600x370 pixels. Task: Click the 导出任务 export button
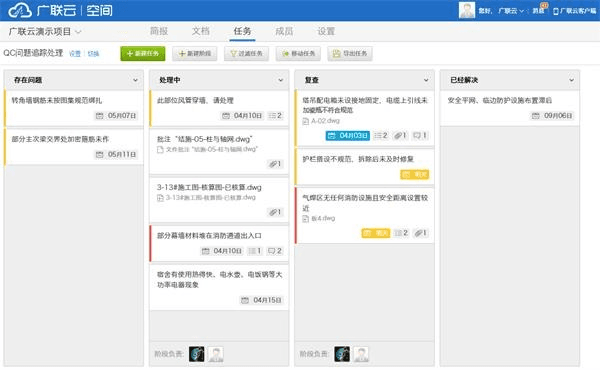350,54
